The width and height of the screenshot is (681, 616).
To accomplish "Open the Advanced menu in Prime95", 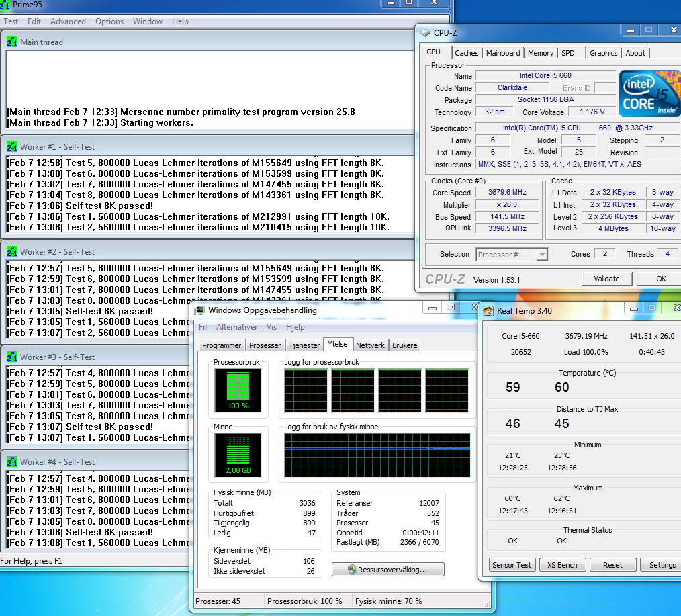I will coord(68,21).
